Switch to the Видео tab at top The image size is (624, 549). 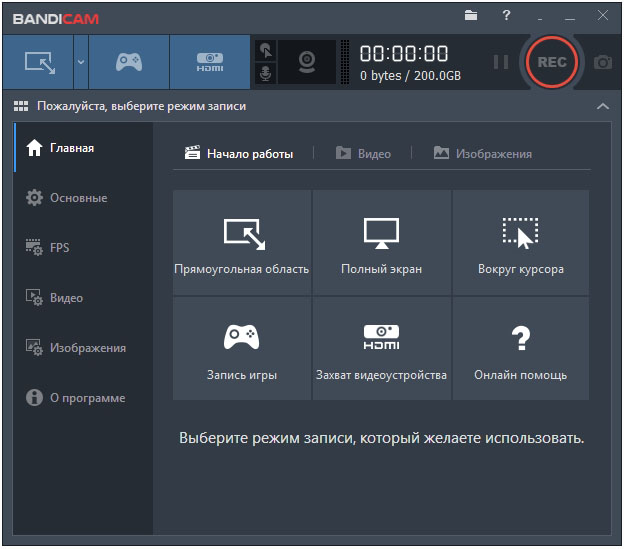pyautogui.click(x=363, y=154)
